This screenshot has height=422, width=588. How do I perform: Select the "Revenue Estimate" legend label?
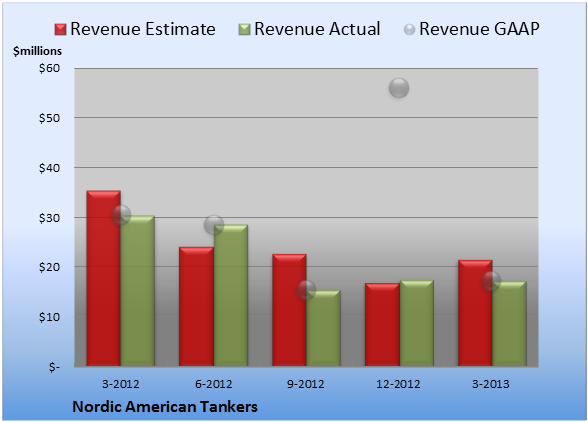[143, 29]
